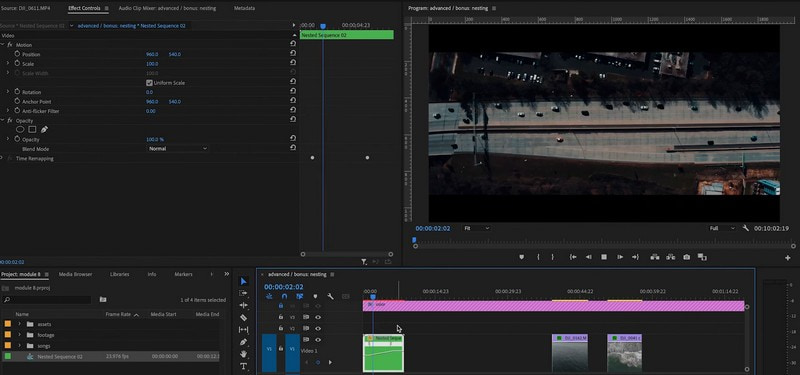Go to Out point button

coord(635,257)
